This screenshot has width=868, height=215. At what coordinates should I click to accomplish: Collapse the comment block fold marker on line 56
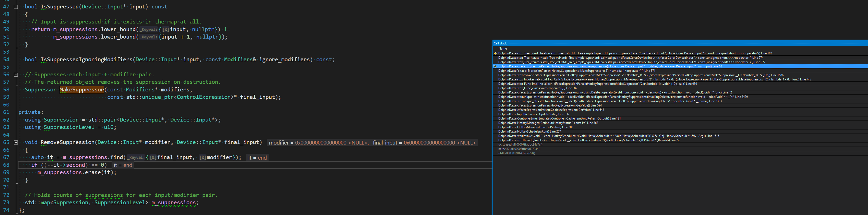pyautogui.click(x=16, y=75)
